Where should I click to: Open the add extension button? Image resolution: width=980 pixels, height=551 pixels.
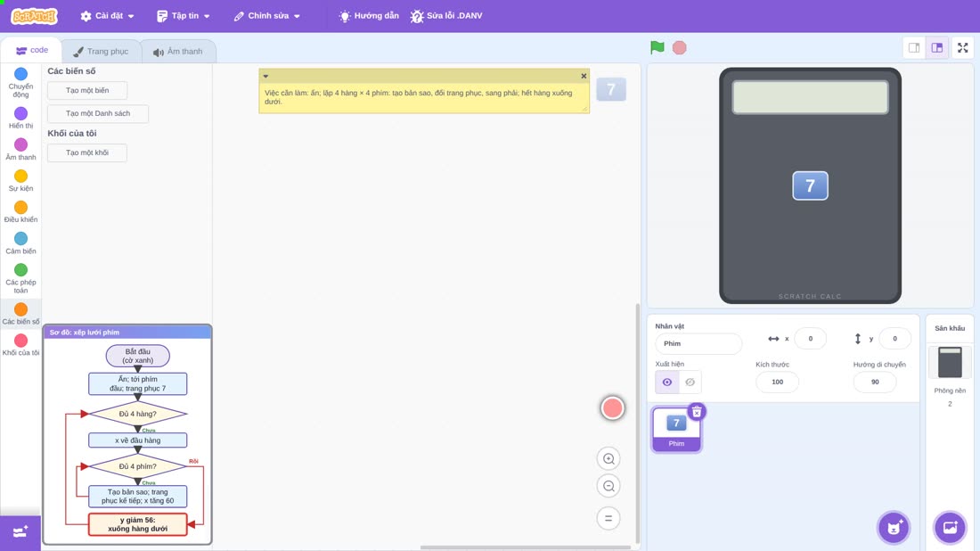point(20,532)
